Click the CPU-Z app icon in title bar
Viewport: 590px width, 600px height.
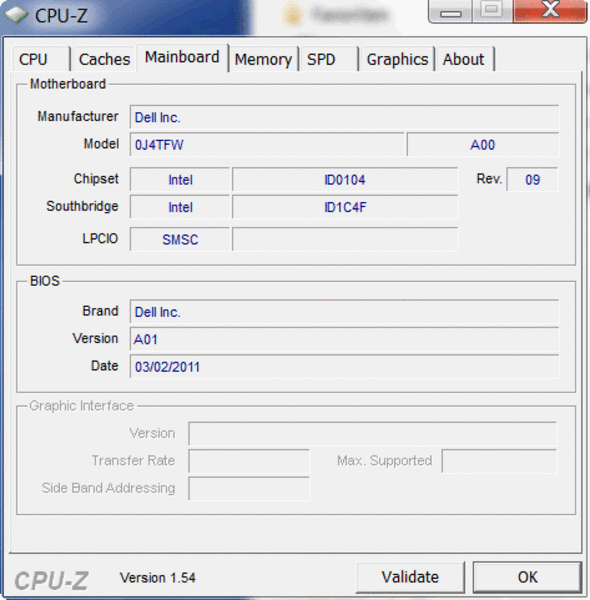(16, 15)
